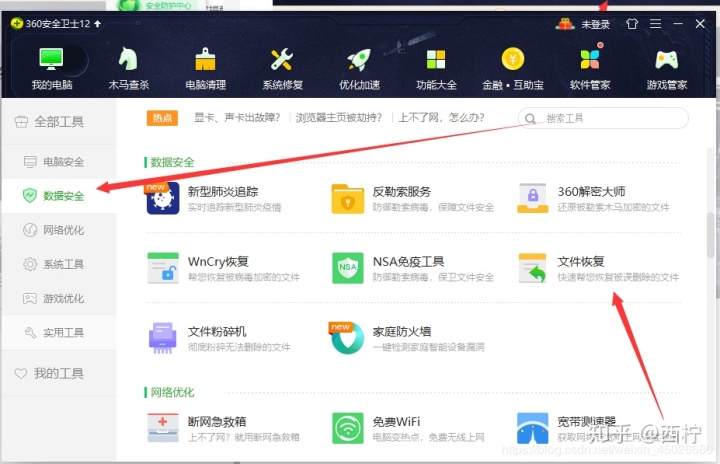Open 木马查杀 horse icon
This screenshot has height=464, width=720.
click(128, 59)
